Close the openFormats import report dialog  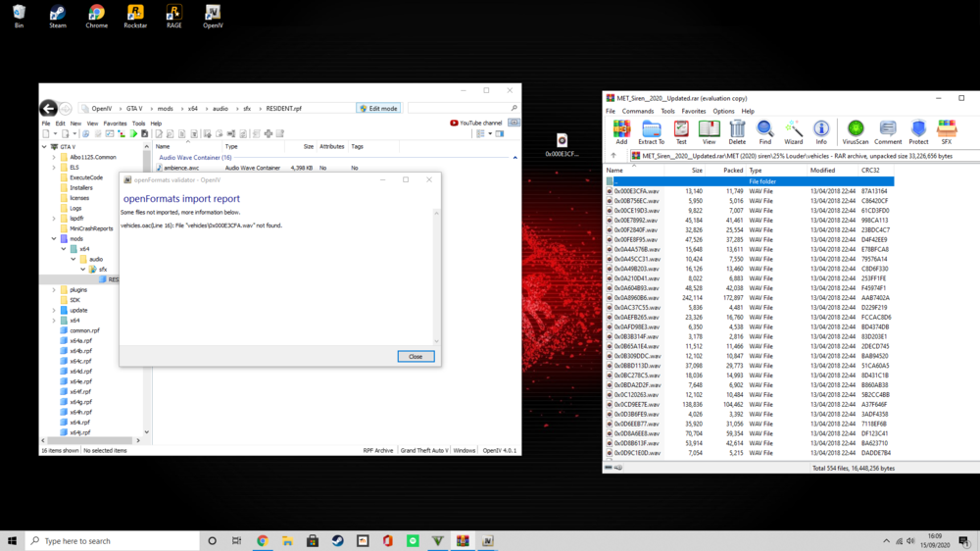416,356
